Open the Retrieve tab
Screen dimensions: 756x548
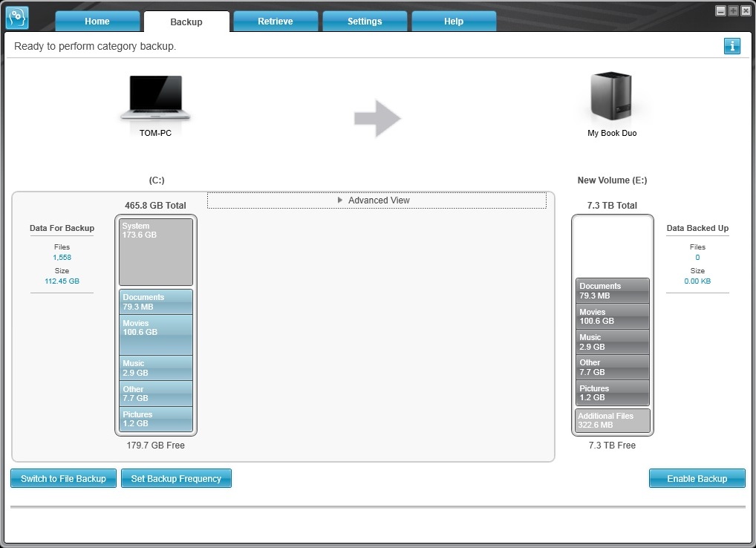[x=276, y=22]
